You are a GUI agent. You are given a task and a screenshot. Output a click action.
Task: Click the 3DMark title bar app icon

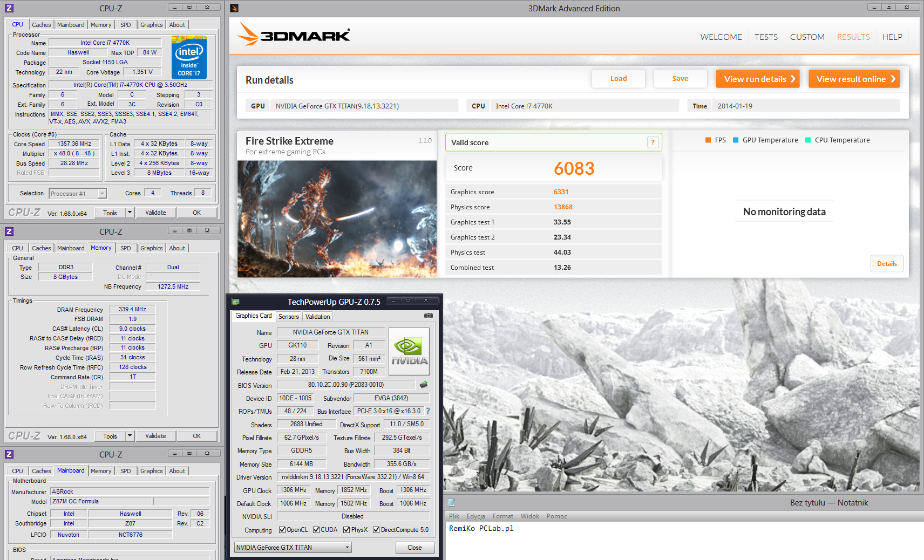(x=234, y=8)
